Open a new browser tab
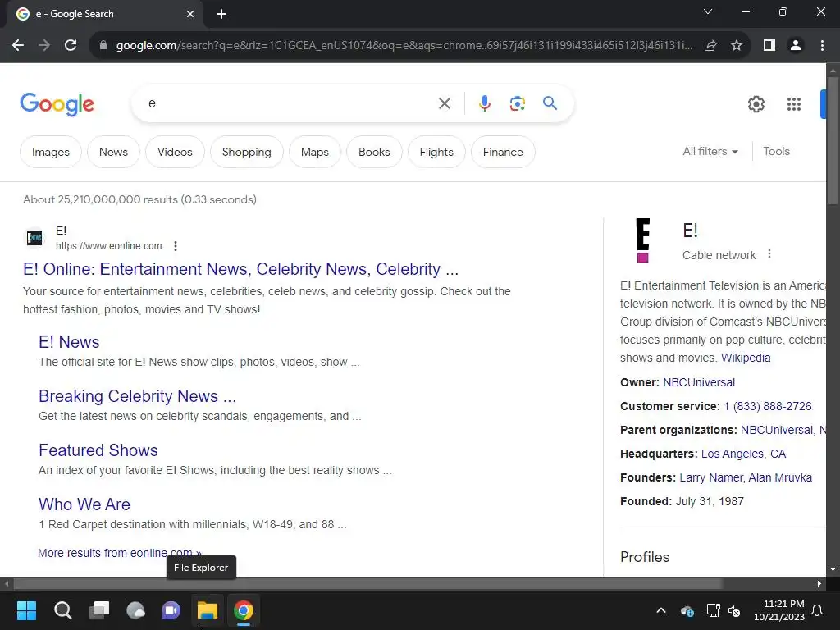Image resolution: width=840 pixels, height=630 pixels. pyautogui.click(x=221, y=14)
